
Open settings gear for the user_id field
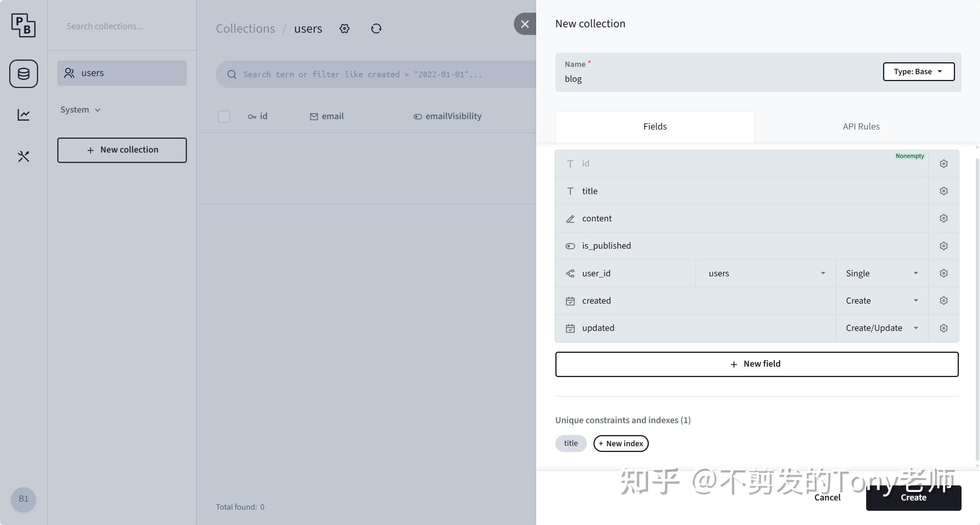coord(944,273)
